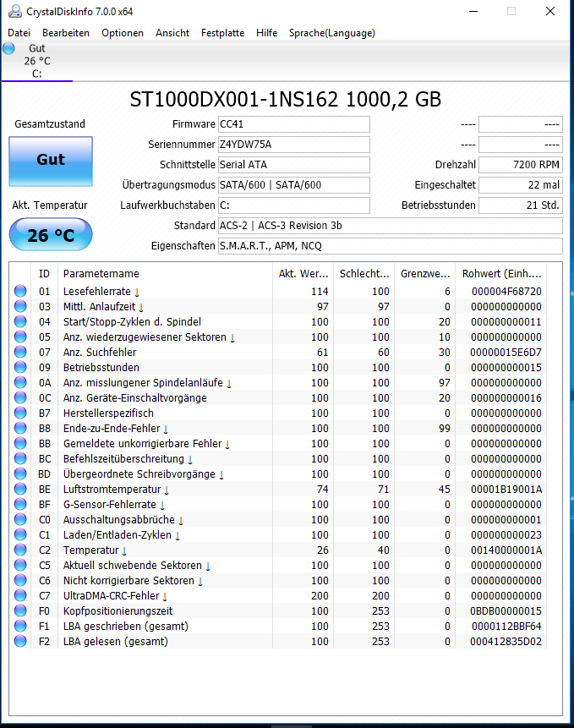Open the Bearbeiten menu
The height and width of the screenshot is (728, 574).
tap(66, 33)
